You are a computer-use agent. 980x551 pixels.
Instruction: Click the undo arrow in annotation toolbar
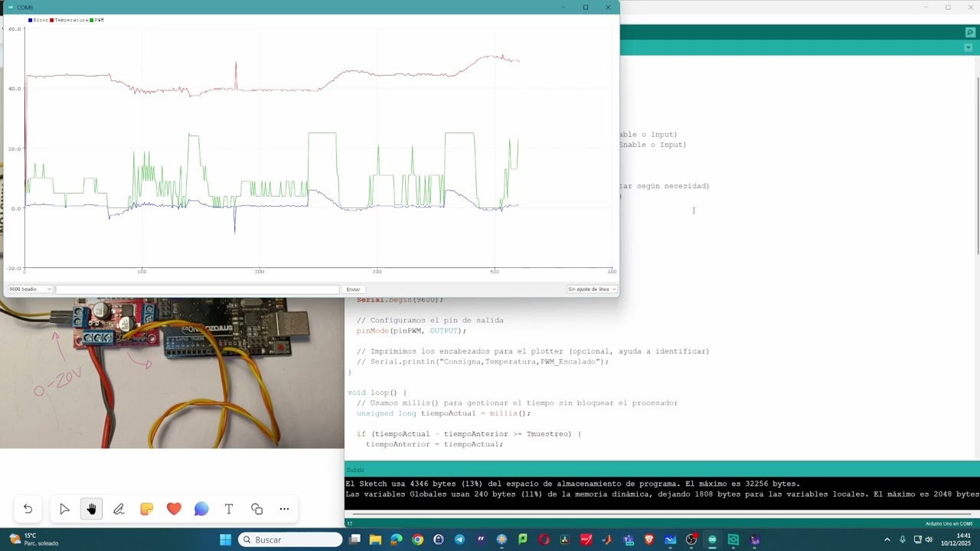[x=28, y=509]
